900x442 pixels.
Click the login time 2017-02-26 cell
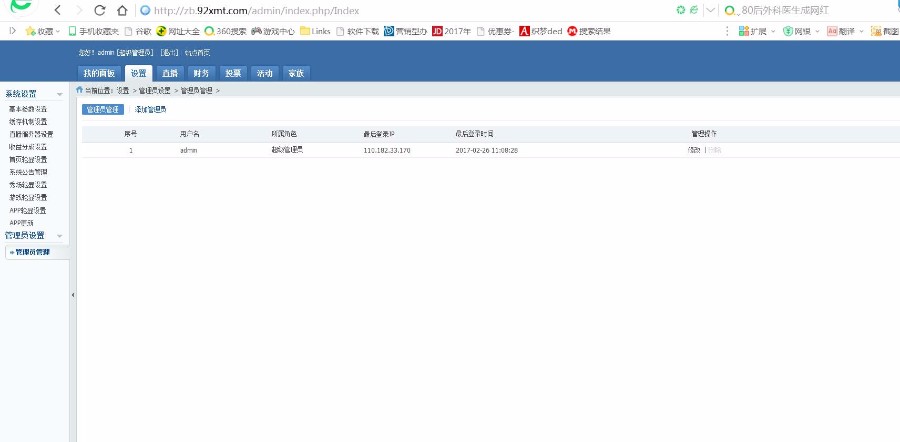coord(487,150)
